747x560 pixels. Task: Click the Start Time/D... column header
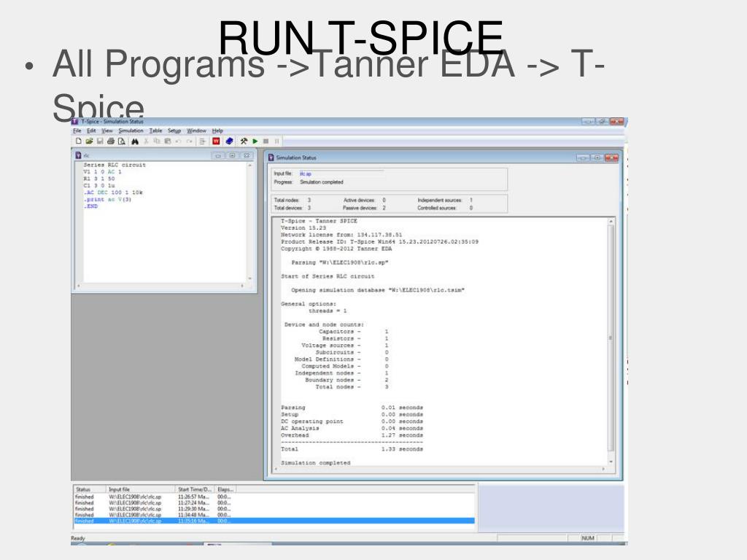(194, 489)
